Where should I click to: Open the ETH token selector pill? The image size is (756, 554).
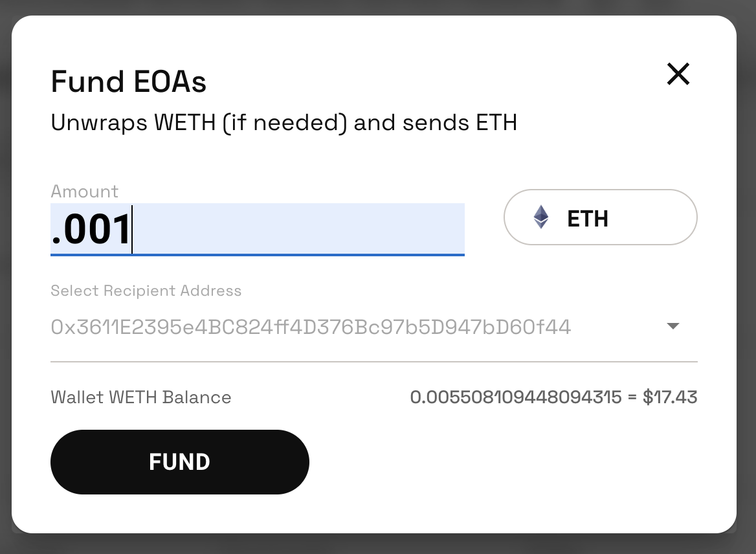(600, 217)
